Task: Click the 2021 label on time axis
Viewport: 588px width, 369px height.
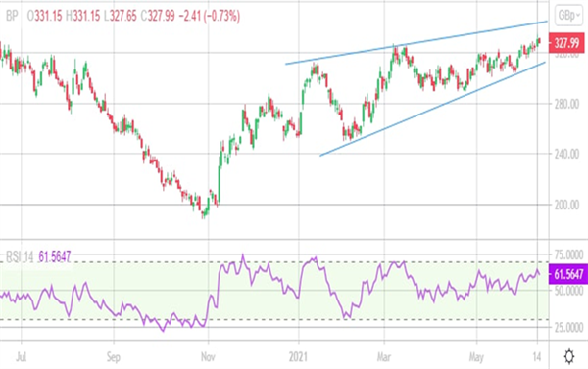Action: click(x=299, y=356)
